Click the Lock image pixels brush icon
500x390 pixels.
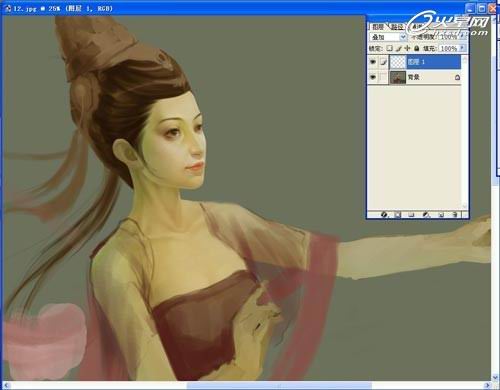click(x=399, y=48)
